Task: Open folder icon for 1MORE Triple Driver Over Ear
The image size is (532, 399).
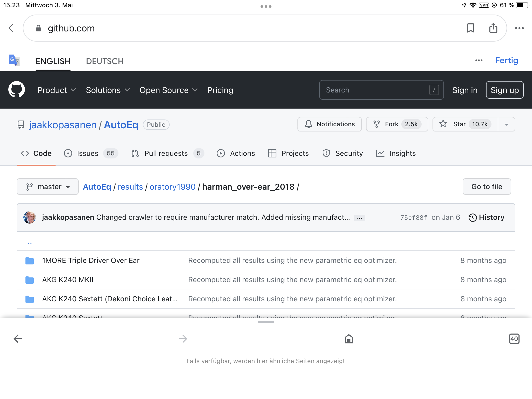Action: [x=30, y=261]
